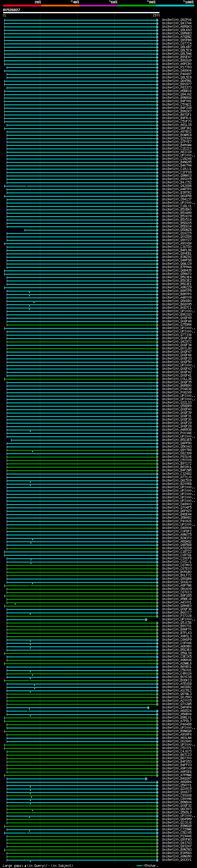
Task: Select hit label UniRef100_O82399
Action: click(176, 454)
